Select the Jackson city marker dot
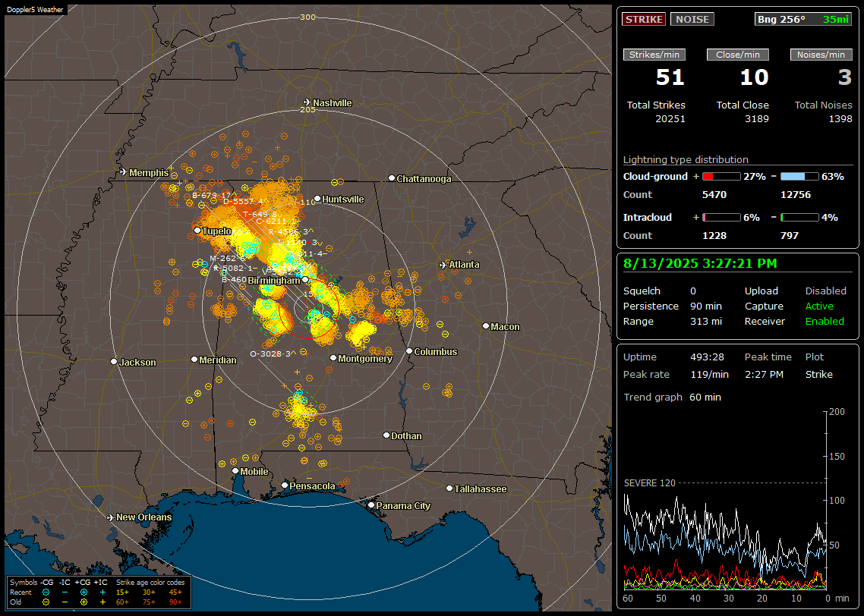The width and height of the screenshot is (864, 616). (114, 362)
